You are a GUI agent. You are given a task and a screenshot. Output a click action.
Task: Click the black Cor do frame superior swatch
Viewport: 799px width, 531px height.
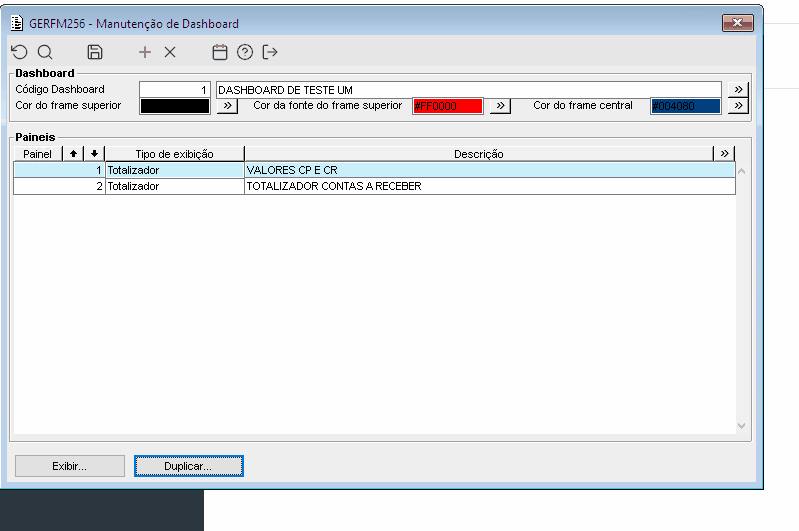point(175,106)
